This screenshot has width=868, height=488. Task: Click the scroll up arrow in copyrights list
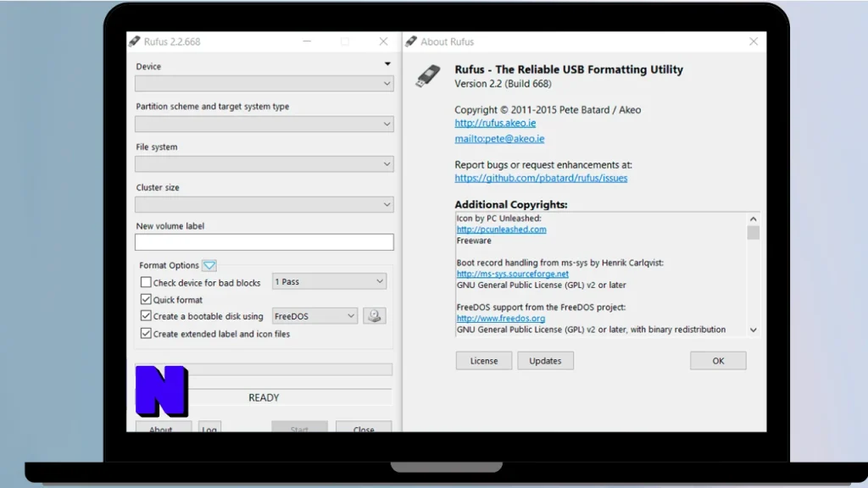[x=753, y=219]
